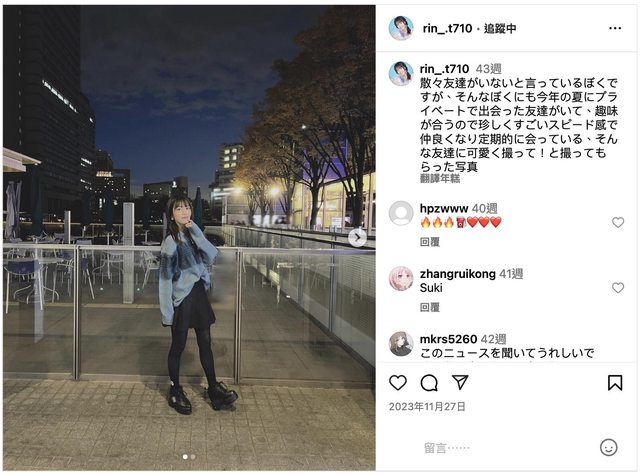
Task: Open comments with the speech bubble icon
Action: point(429,383)
